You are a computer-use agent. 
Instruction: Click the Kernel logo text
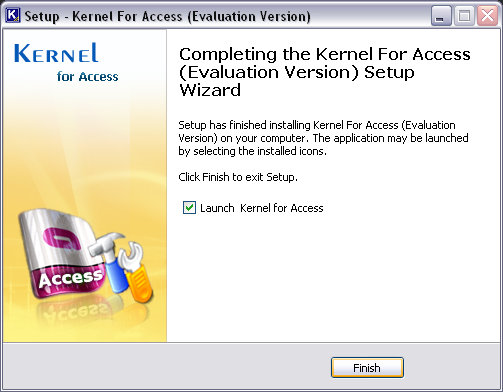click(56, 53)
